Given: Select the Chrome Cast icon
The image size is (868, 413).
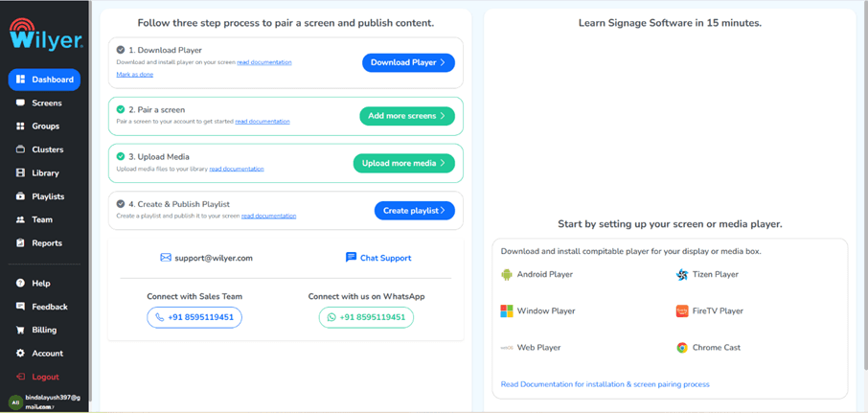Looking at the screenshot, I should (x=682, y=348).
